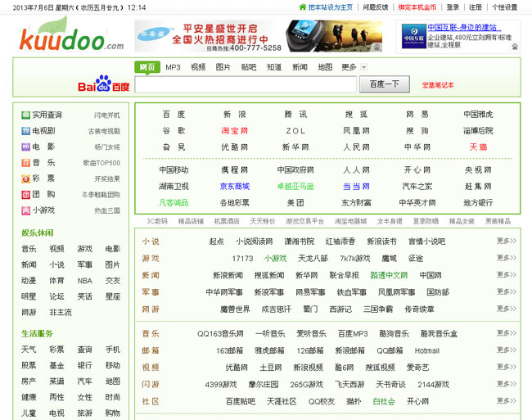Screen dimensions: 532x420
Task: Open the red 天猫 link
Action: click(478, 147)
